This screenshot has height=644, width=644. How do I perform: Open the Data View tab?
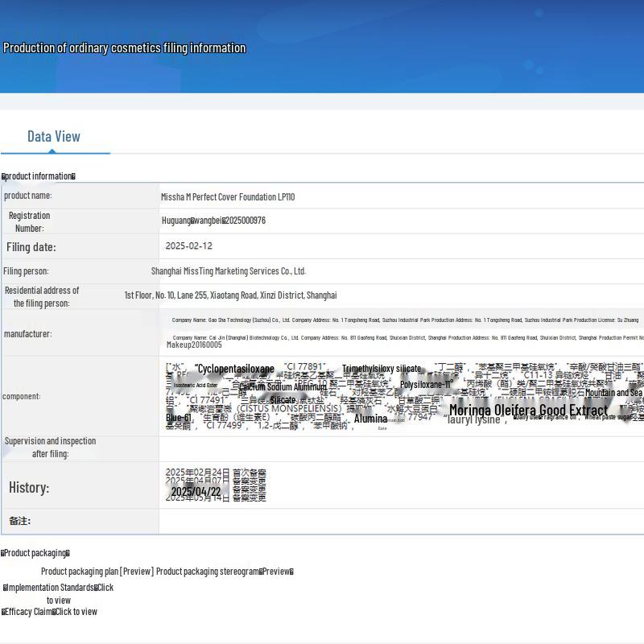pos(54,137)
